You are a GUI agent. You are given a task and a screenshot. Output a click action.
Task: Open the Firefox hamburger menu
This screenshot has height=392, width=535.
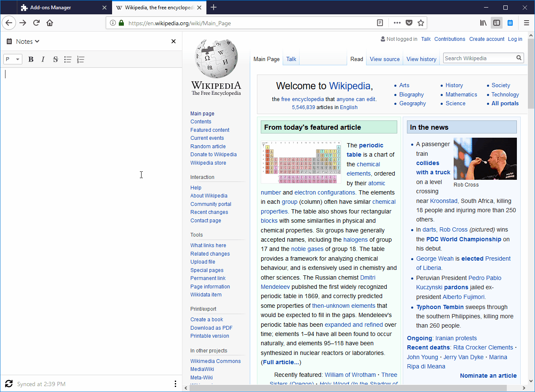[527, 23]
